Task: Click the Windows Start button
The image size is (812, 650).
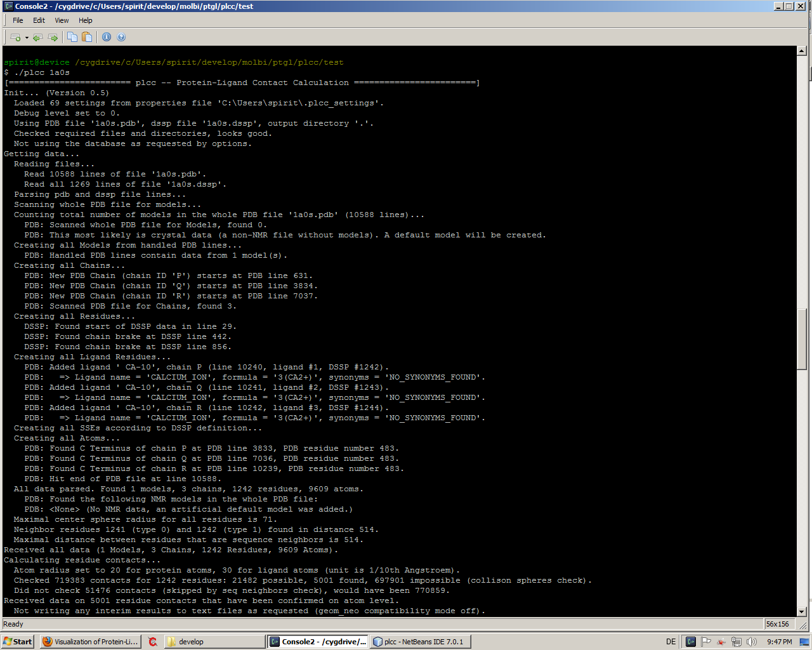Action: 18,642
